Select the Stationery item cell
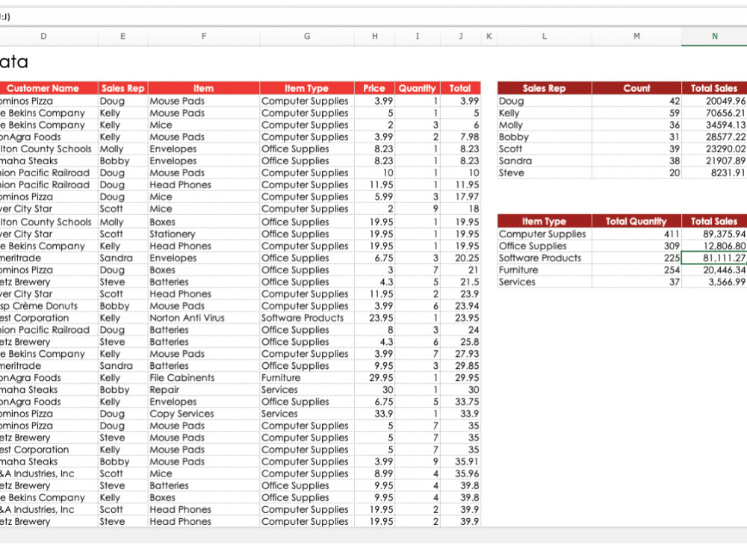 tap(204, 234)
